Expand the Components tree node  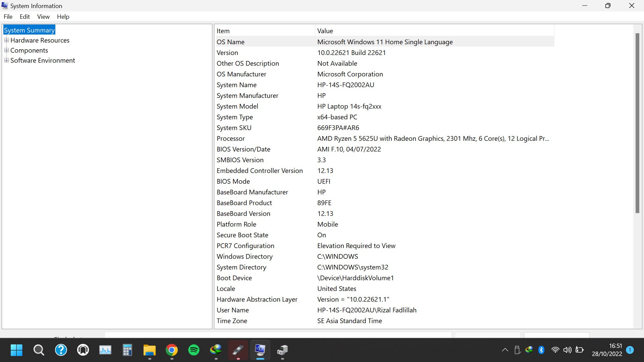click(x=6, y=50)
